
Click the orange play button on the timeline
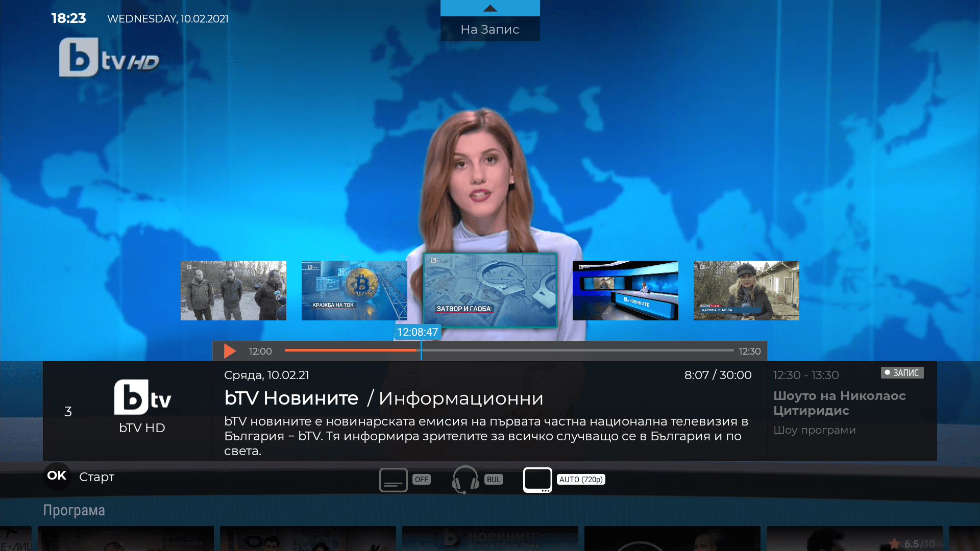[x=230, y=351]
